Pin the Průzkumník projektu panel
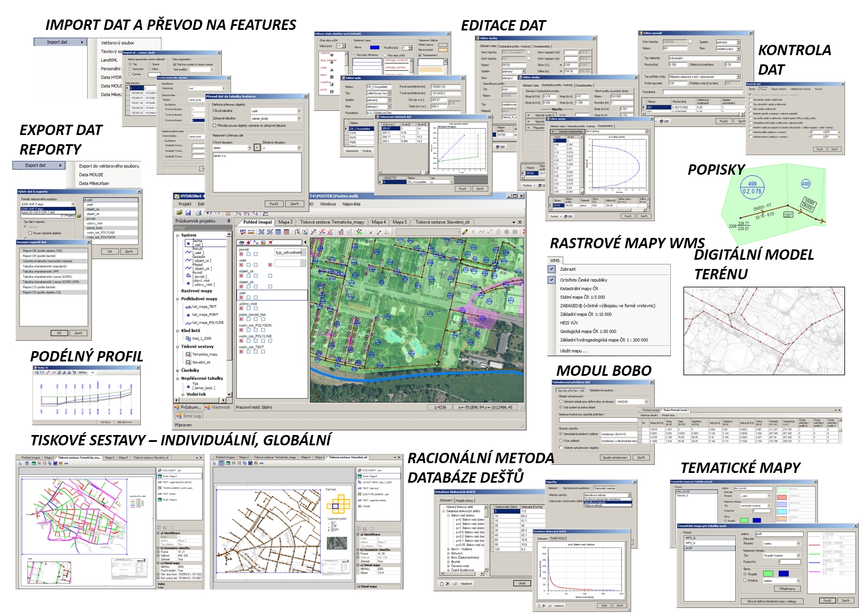This screenshot has width=868, height=616. (x=228, y=221)
